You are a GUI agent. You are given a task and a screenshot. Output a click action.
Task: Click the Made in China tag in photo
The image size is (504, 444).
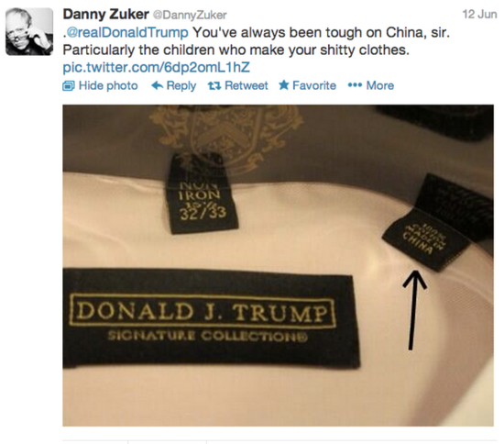(x=426, y=240)
